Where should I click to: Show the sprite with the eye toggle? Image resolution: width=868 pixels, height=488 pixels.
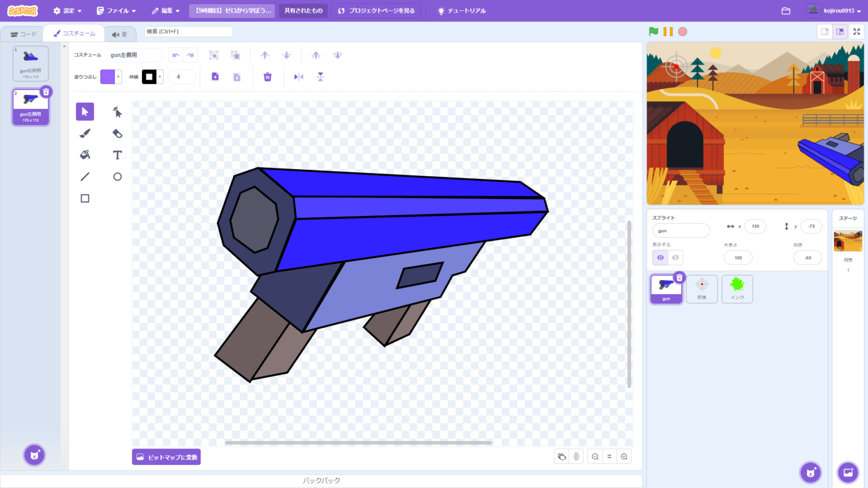pos(659,258)
